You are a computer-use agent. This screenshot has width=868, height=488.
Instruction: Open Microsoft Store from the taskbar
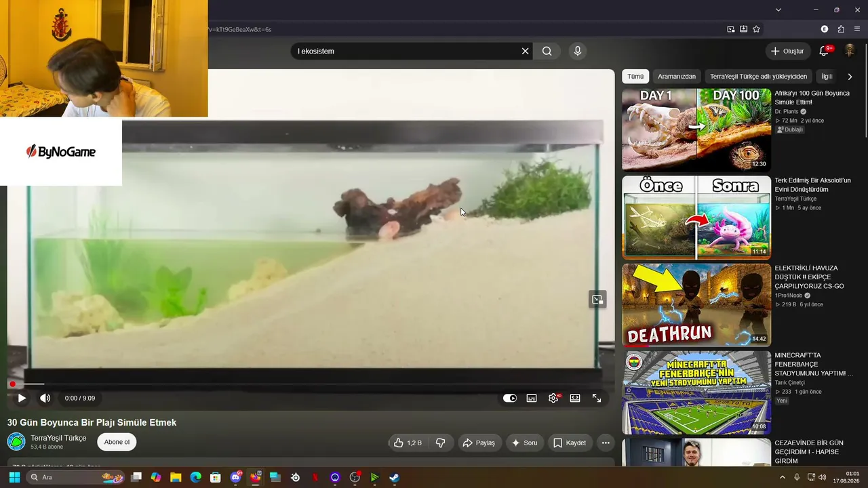click(x=216, y=477)
